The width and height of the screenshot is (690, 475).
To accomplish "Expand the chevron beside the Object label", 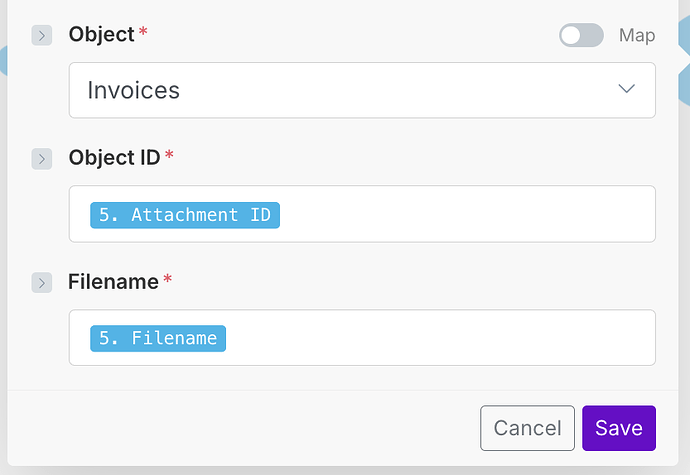I will point(41,36).
